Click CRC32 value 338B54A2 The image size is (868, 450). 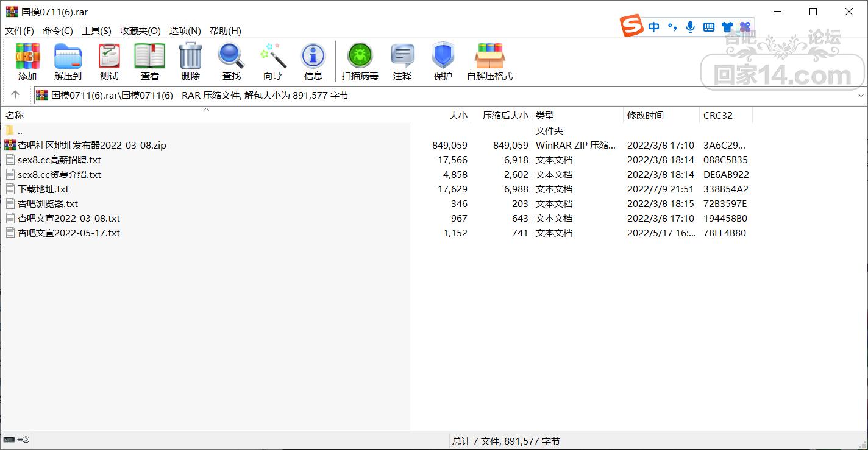(725, 189)
